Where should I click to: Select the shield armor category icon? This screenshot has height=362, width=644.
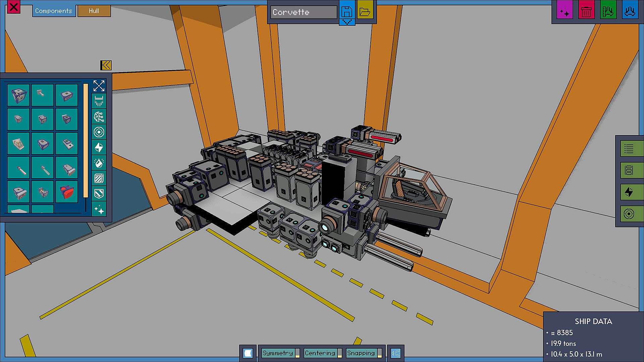[x=99, y=194]
